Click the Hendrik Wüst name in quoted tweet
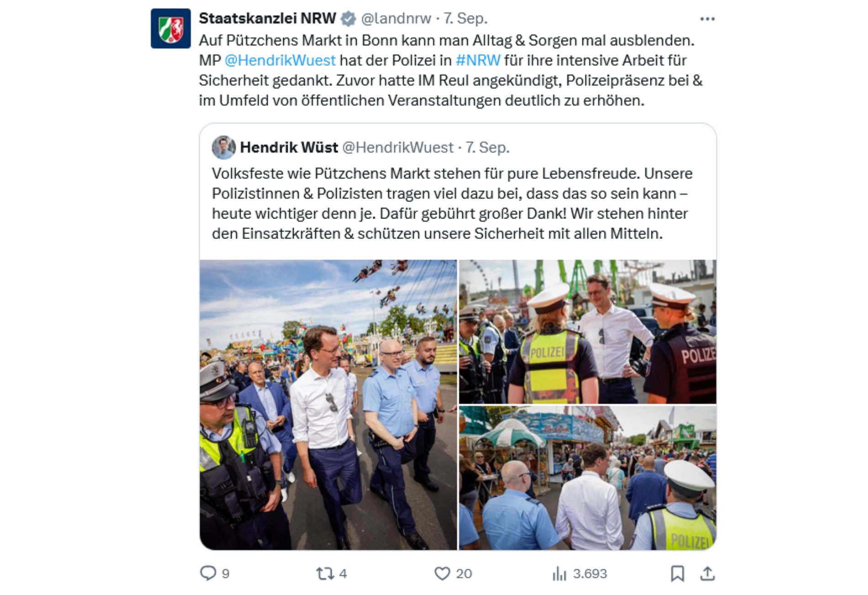This screenshot has height=595, width=868. pos(289,147)
